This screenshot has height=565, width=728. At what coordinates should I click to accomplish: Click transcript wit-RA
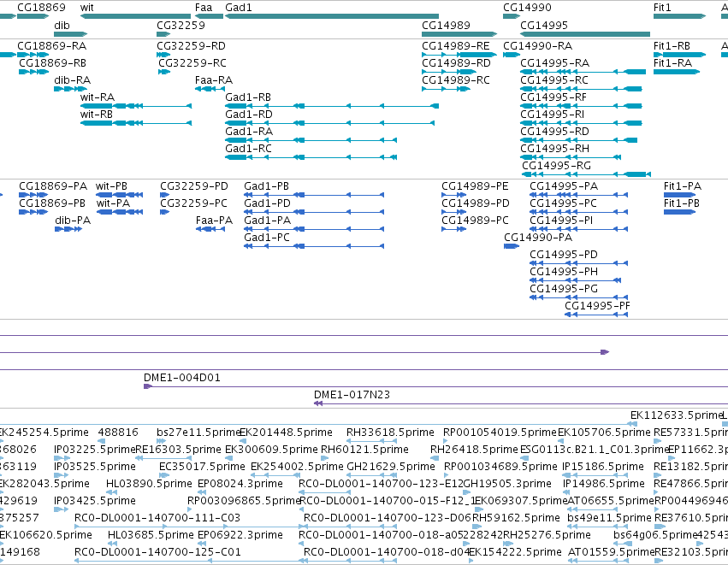point(135,106)
